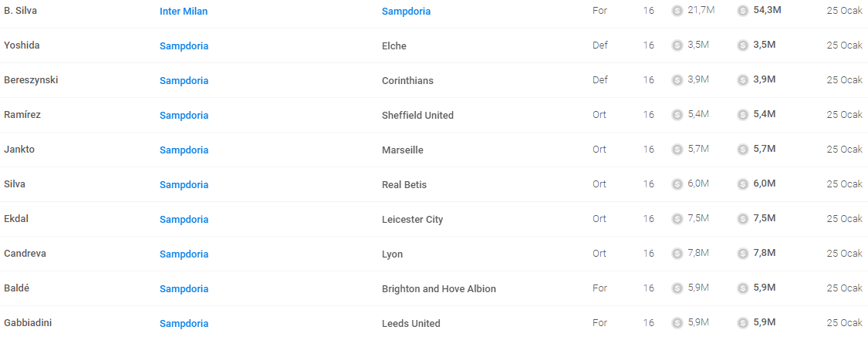Click coin icon next to 21,7M price

click(x=677, y=11)
